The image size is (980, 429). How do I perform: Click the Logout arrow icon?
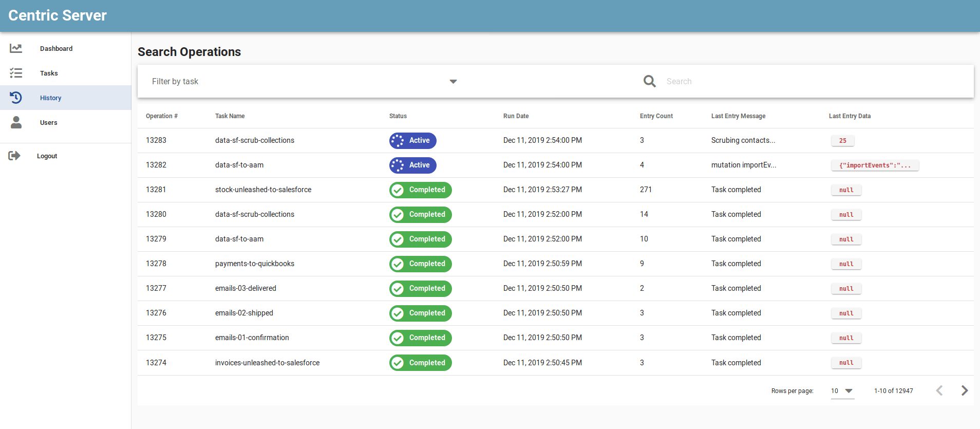click(x=14, y=156)
